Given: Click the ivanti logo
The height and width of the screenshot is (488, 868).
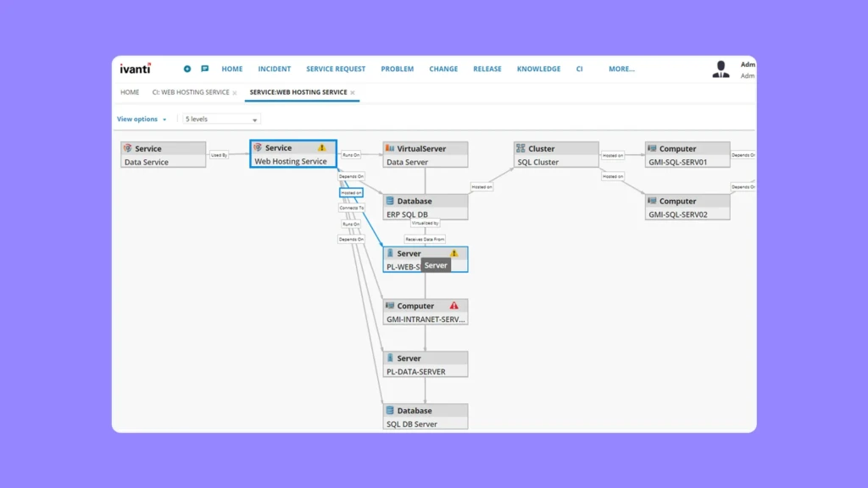Looking at the screenshot, I should tap(136, 69).
